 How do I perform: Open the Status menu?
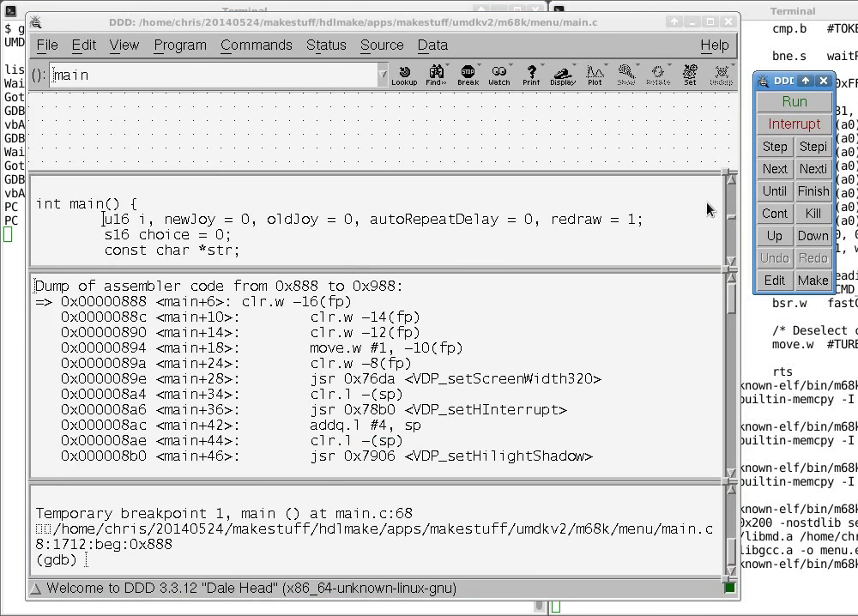click(x=326, y=45)
